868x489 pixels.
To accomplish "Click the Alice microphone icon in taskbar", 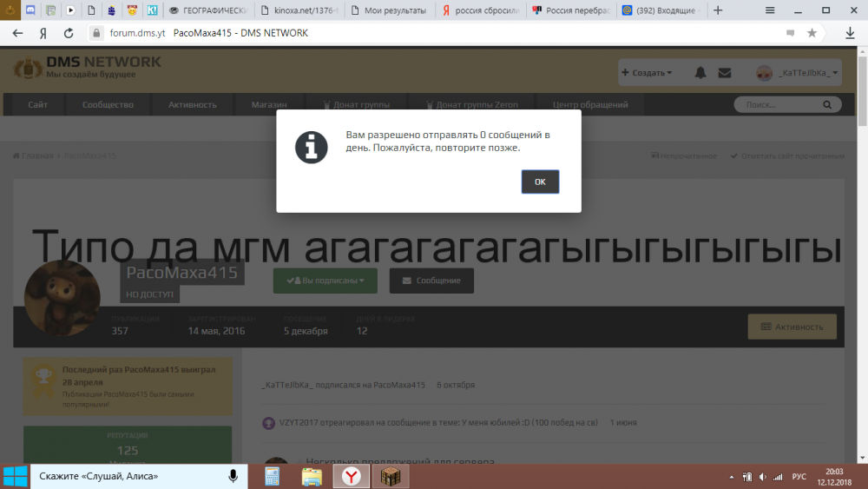I will coord(233,476).
